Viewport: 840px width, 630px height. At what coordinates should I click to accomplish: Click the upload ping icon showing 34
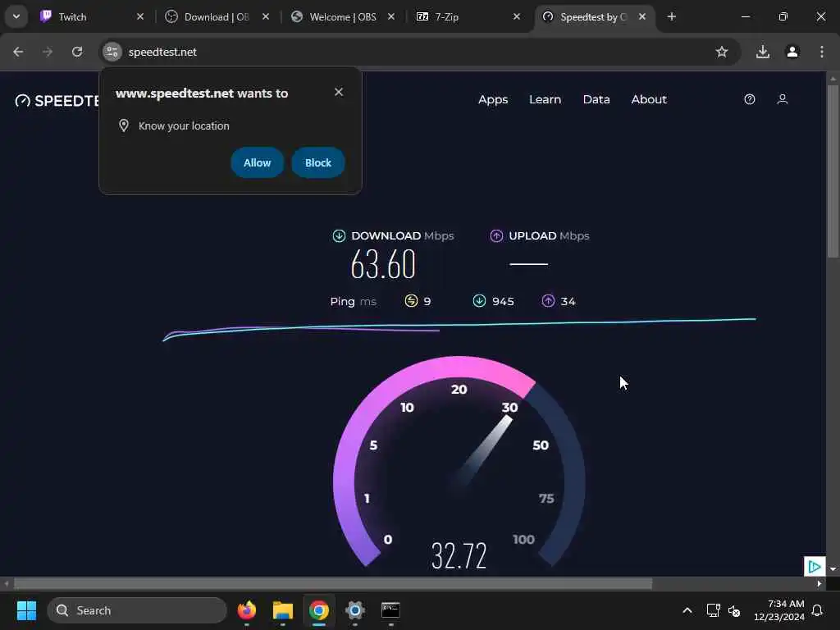click(x=547, y=301)
